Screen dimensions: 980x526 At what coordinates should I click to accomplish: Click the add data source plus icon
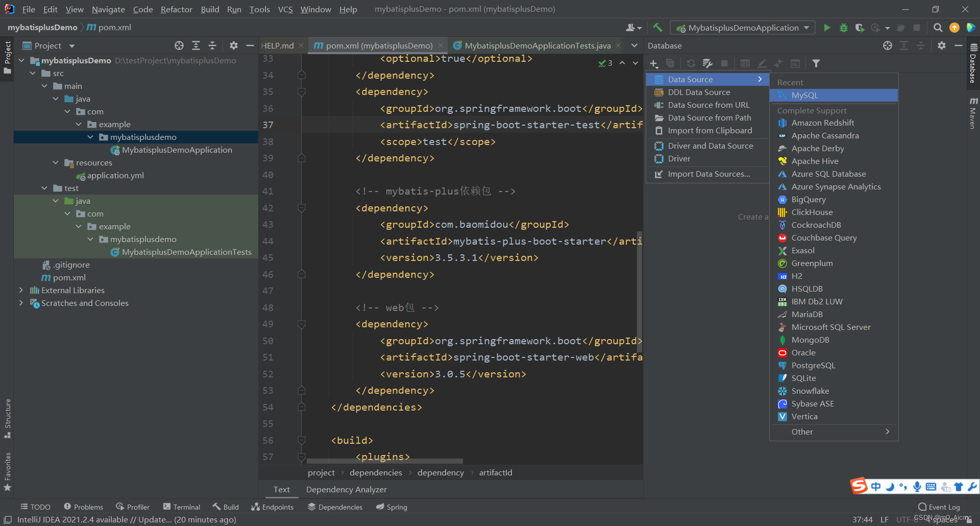pos(654,63)
